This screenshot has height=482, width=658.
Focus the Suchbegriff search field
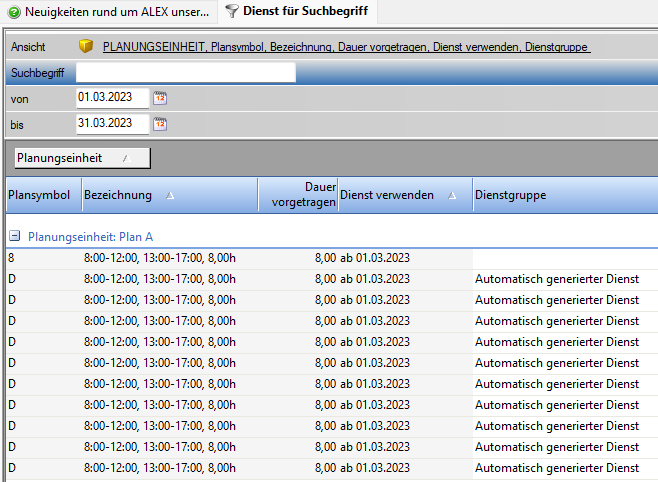(x=186, y=72)
